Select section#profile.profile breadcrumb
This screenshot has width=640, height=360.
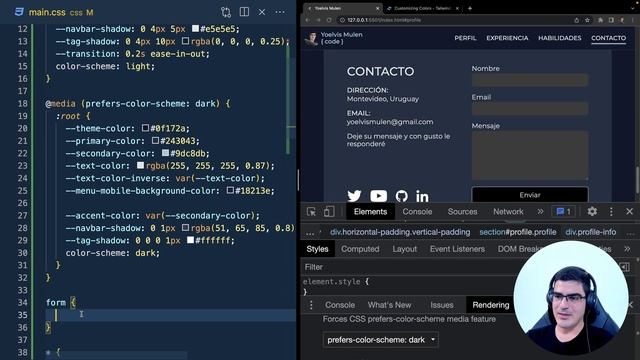518,232
